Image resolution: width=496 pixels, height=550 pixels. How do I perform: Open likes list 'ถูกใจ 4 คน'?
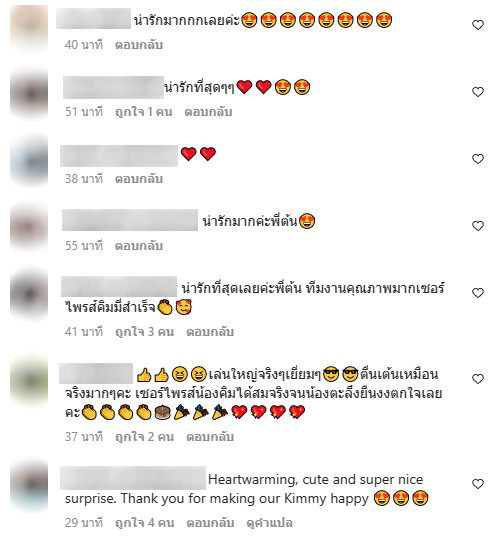pos(145,523)
